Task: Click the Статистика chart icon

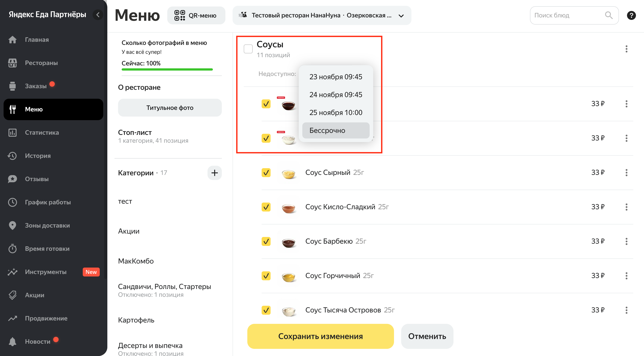Action: pos(12,133)
